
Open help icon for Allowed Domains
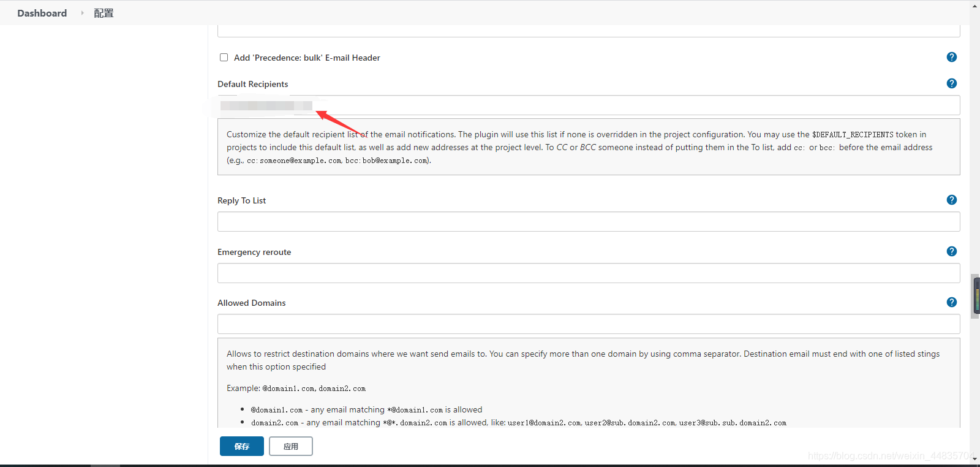pyautogui.click(x=951, y=302)
